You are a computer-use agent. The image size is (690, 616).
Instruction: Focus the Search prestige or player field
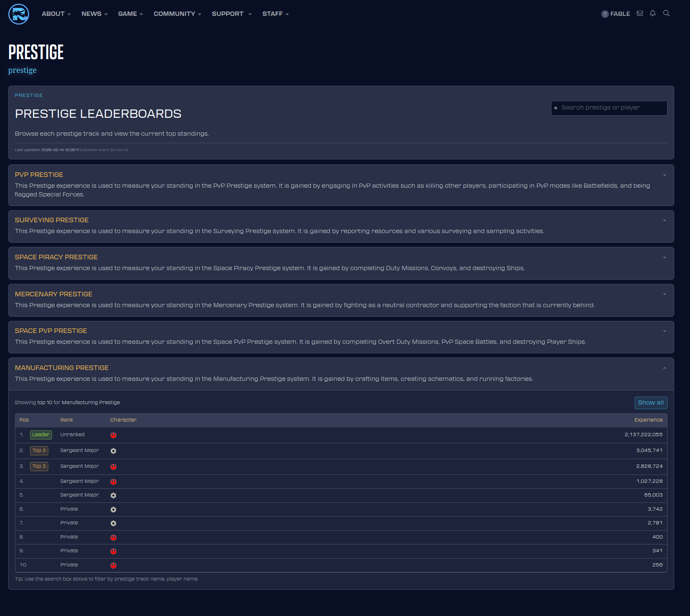(612, 108)
